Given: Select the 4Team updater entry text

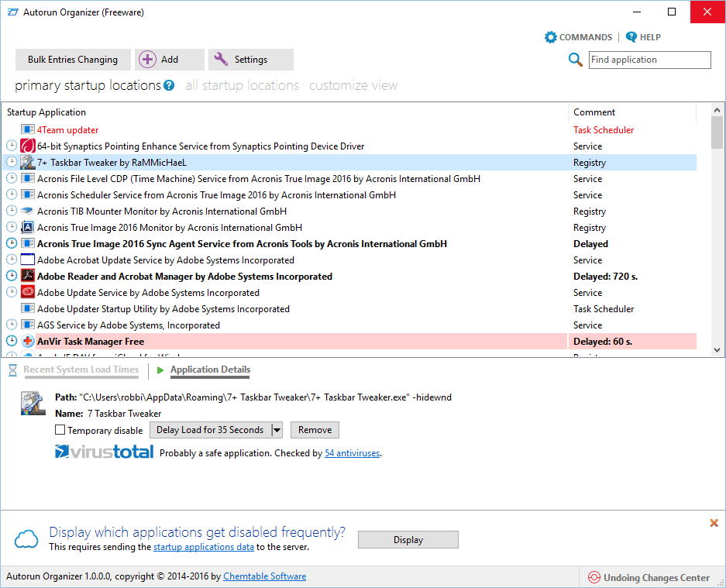Looking at the screenshot, I should click(x=67, y=130).
